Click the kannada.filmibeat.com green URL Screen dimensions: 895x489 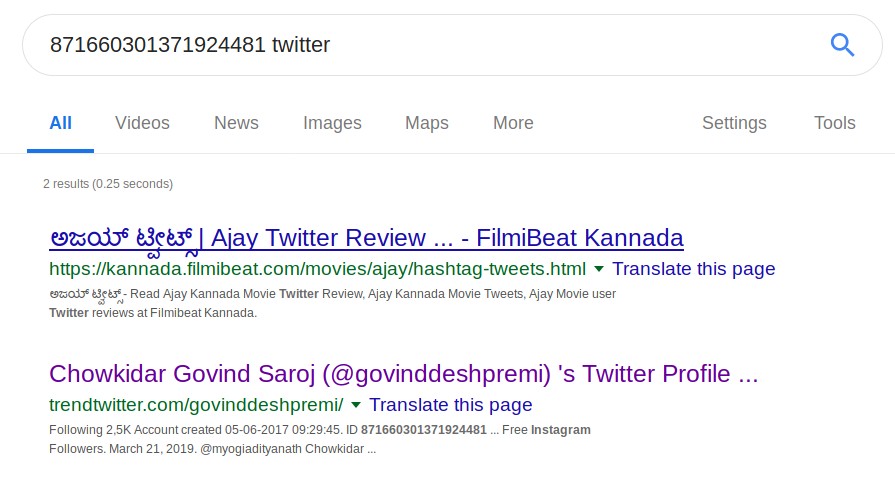tap(317, 269)
